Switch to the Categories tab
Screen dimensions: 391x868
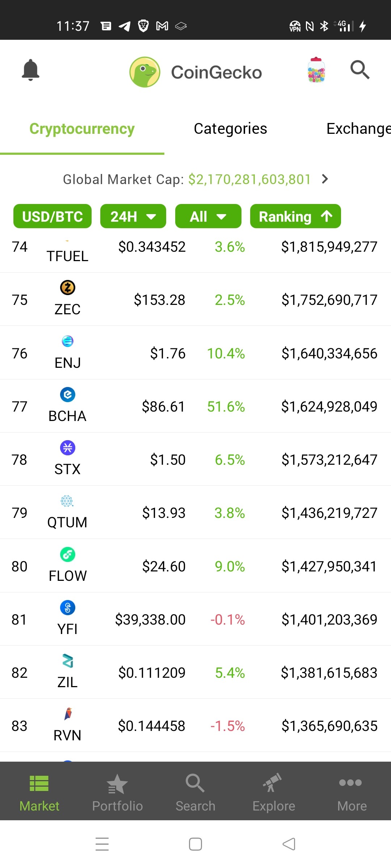230,129
